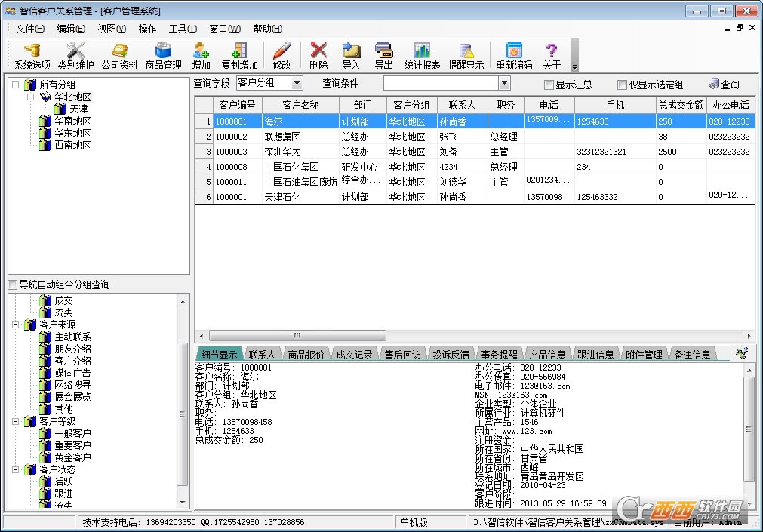This screenshot has height=532, width=763.
Task: Select 黄金客户 customer level node
Action: point(72,457)
